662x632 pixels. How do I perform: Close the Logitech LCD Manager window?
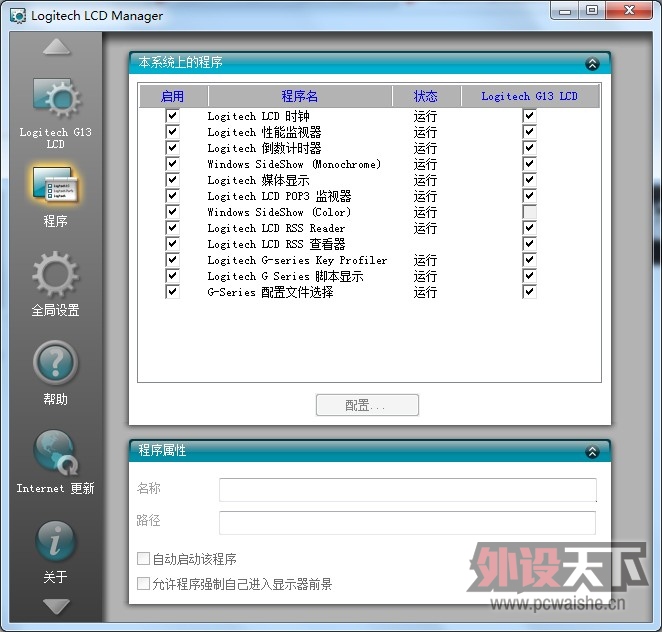pyautogui.click(x=629, y=11)
